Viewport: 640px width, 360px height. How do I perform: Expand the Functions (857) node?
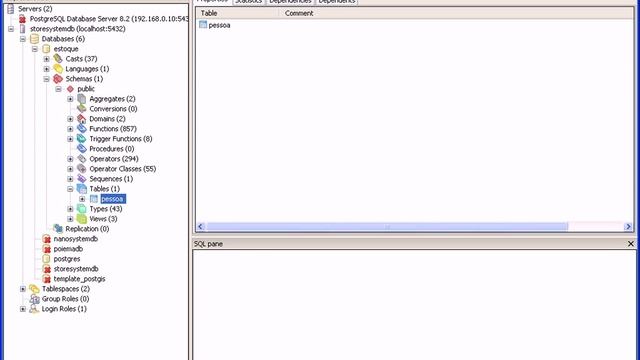coord(70,129)
